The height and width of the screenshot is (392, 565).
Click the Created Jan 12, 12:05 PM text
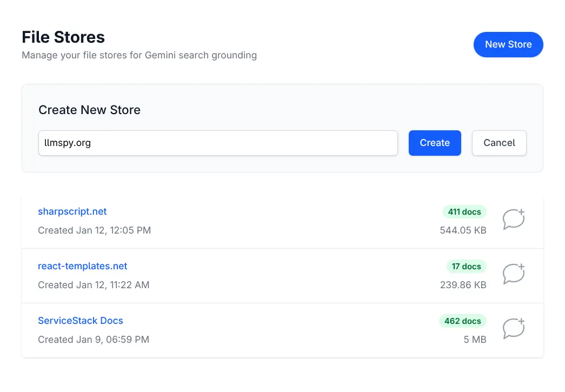click(x=94, y=230)
